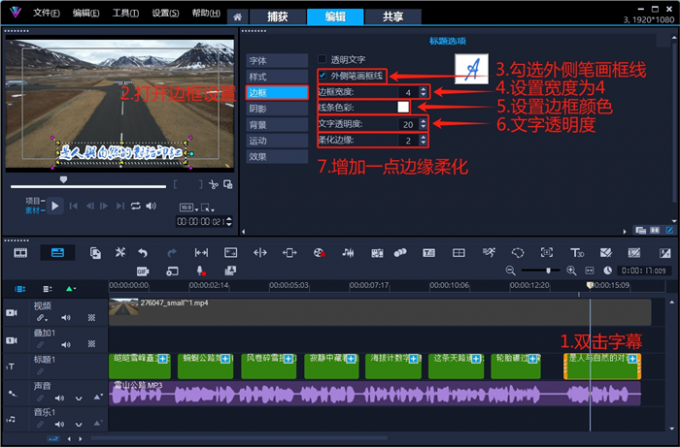The image size is (680, 447).
Task: Uncheck the 外侧笔画框线 checkbox
Action: point(322,76)
